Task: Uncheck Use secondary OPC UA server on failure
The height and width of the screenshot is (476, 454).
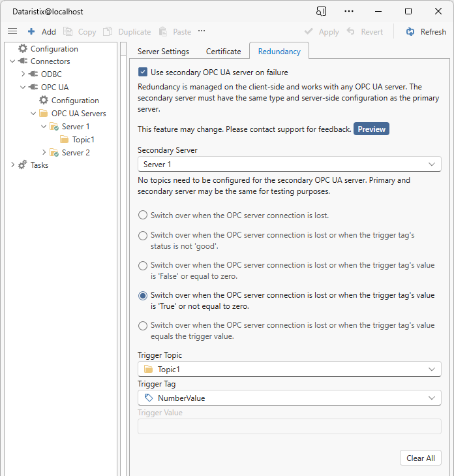Action: (143, 72)
